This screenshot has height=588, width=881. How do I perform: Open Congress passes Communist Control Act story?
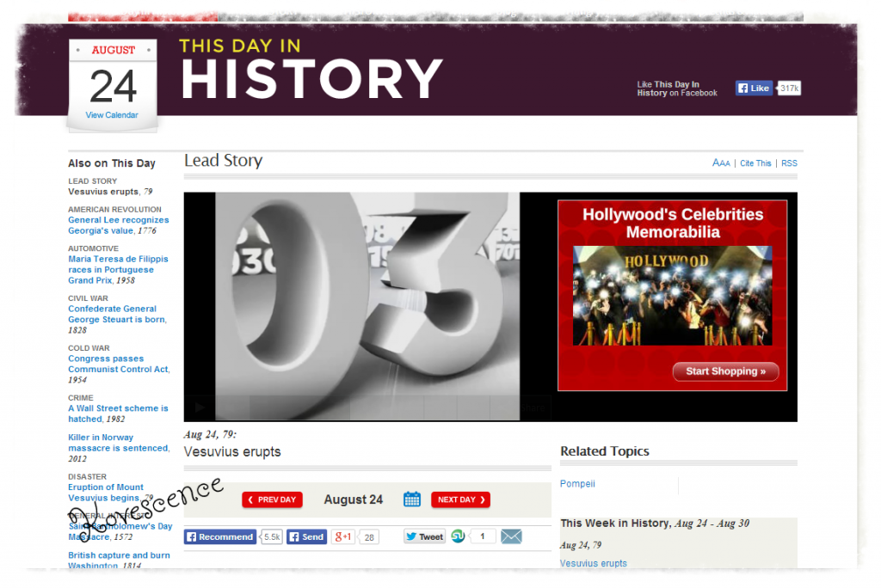click(x=119, y=369)
